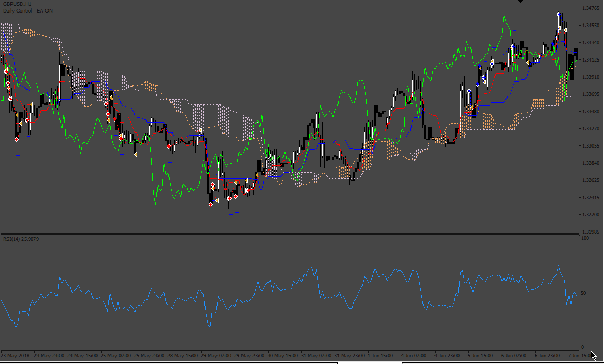Click the 1.33055 price scale label

point(591,146)
